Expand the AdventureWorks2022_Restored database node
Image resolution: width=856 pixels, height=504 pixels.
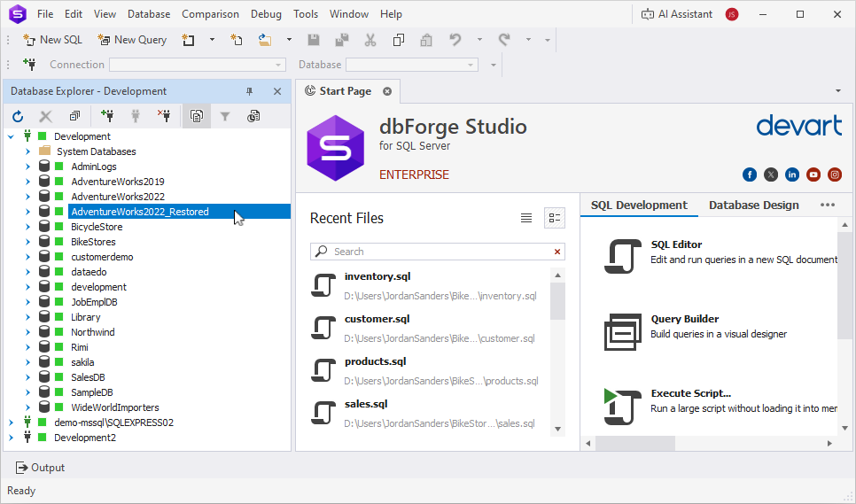27,212
